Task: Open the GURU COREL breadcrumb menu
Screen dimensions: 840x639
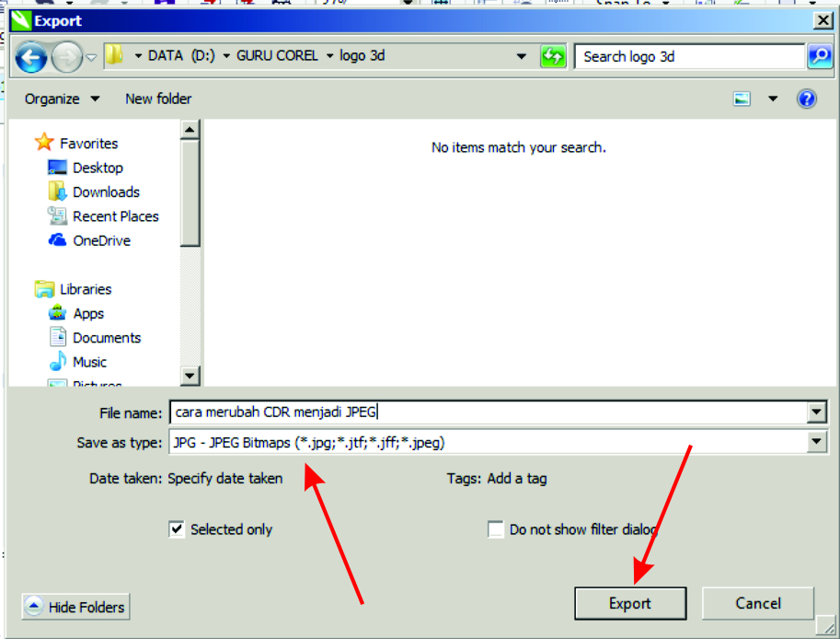Action: [278, 56]
